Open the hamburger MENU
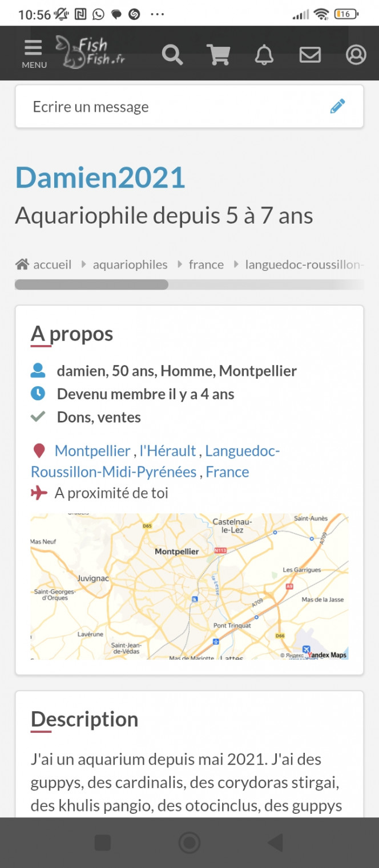 (x=34, y=54)
